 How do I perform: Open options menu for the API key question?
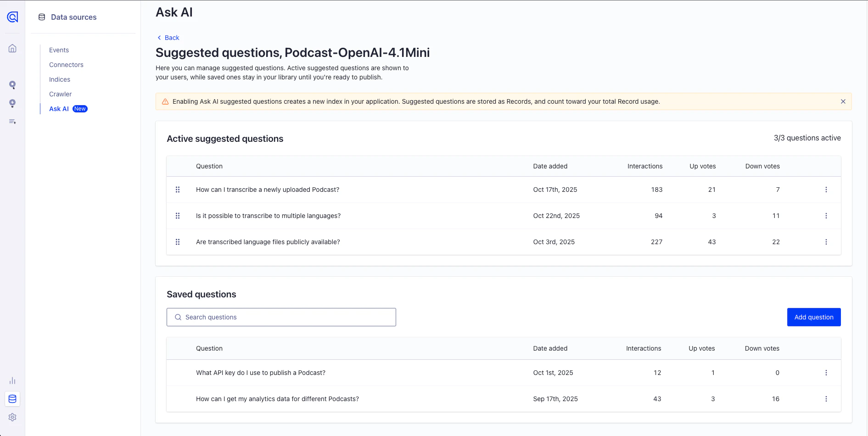[x=827, y=373]
